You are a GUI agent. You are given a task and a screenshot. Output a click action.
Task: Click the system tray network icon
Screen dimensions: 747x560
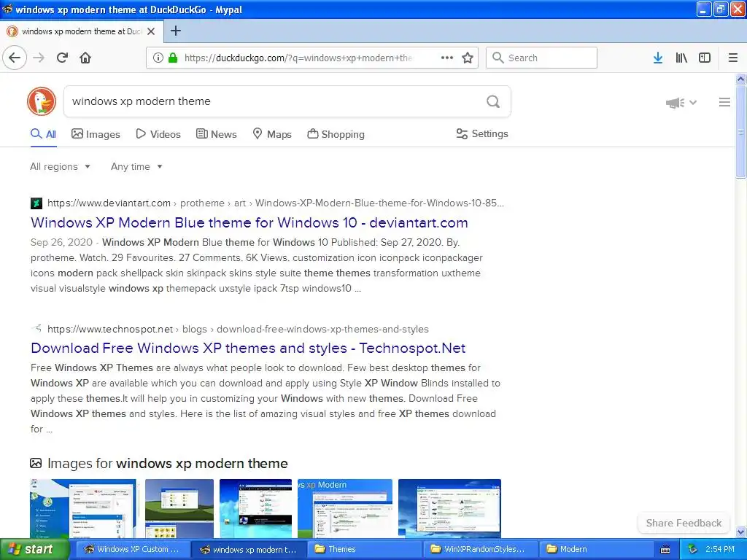693,550
